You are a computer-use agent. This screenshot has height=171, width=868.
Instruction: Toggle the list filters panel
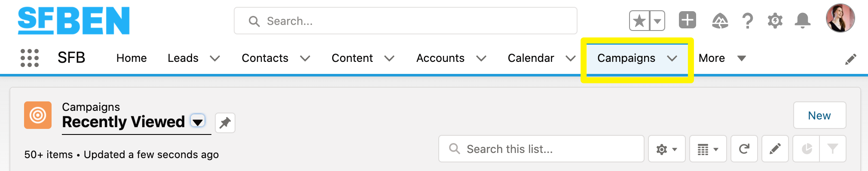coord(833,149)
